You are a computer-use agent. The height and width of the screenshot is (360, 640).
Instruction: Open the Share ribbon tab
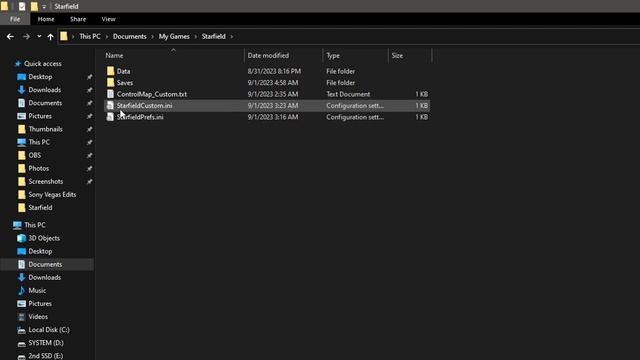(x=78, y=19)
